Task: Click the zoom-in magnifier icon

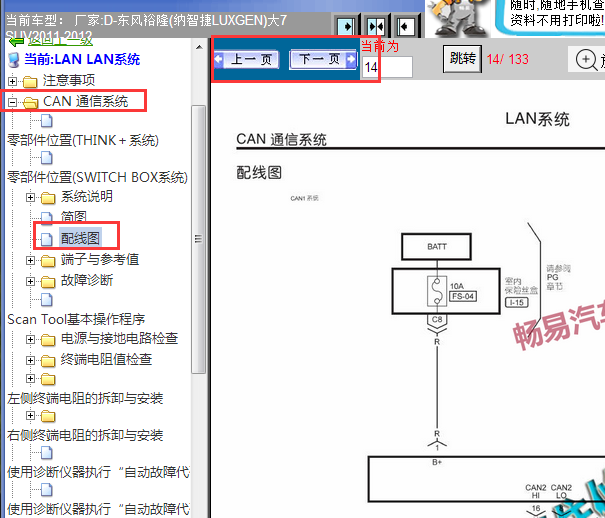Action: (x=586, y=60)
